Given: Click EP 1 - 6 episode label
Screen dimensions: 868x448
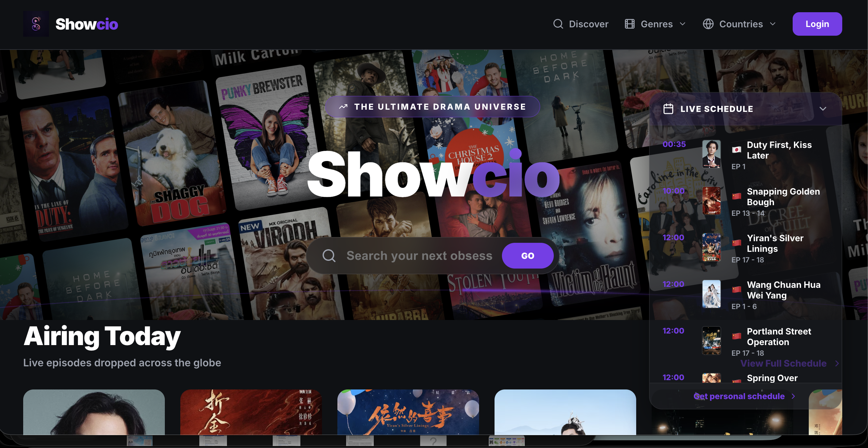Looking at the screenshot, I should coord(744,306).
